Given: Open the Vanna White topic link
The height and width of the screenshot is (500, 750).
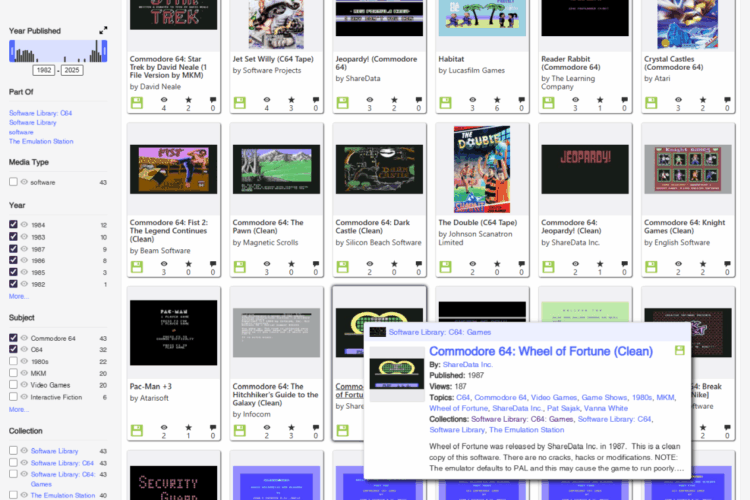Looking at the screenshot, I should click(x=606, y=408).
